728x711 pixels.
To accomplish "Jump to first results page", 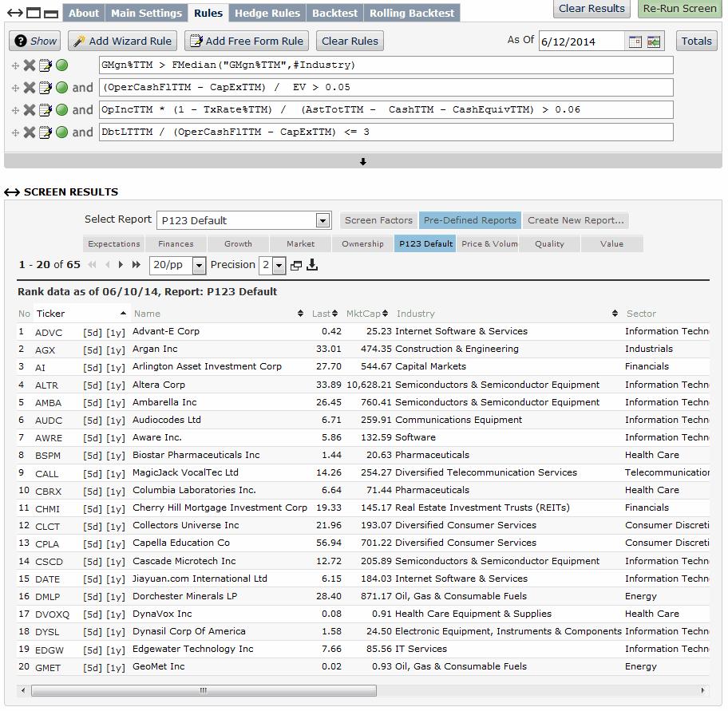I will pyautogui.click(x=92, y=265).
